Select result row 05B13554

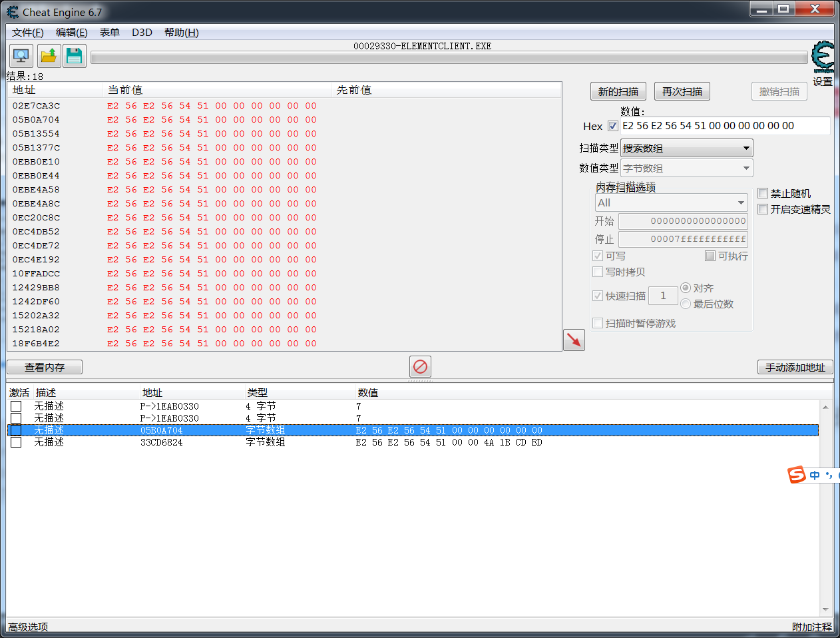284,134
